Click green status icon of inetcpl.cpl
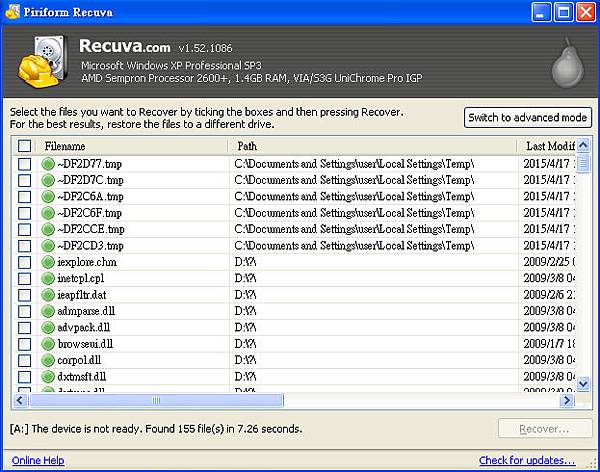This screenshot has width=600, height=472. 48,278
